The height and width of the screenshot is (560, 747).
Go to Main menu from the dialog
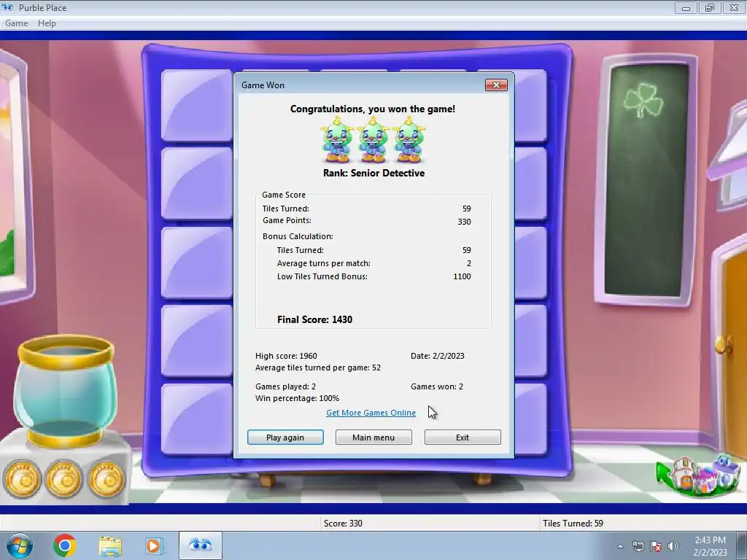(373, 437)
